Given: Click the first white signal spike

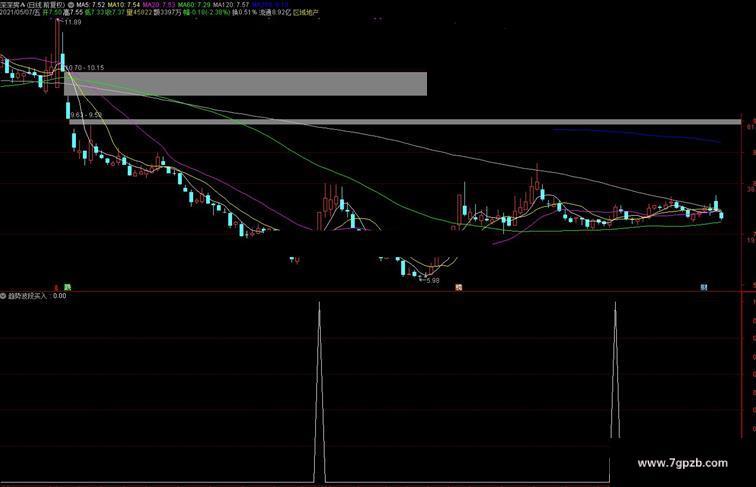Looking at the screenshot, I should pyautogui.click(x=319, y=392).
